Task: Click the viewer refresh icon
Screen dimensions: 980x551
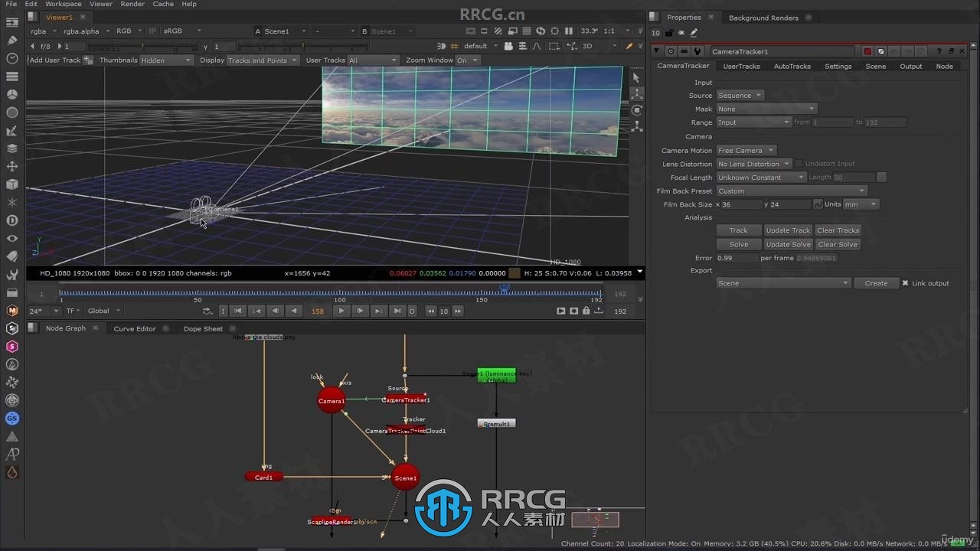Action: point(541,31)
